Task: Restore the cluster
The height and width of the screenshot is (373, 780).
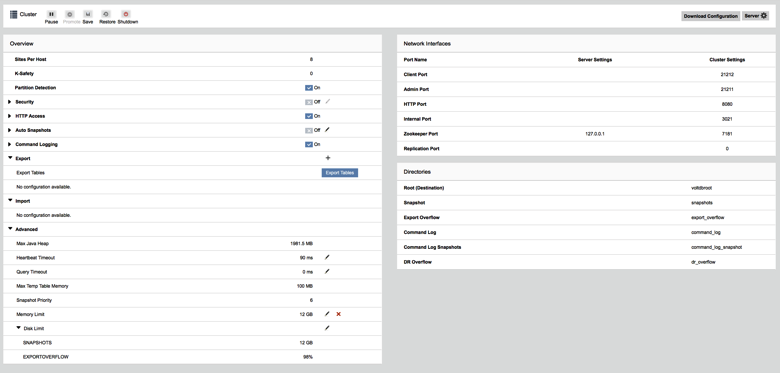Action: 106,14
